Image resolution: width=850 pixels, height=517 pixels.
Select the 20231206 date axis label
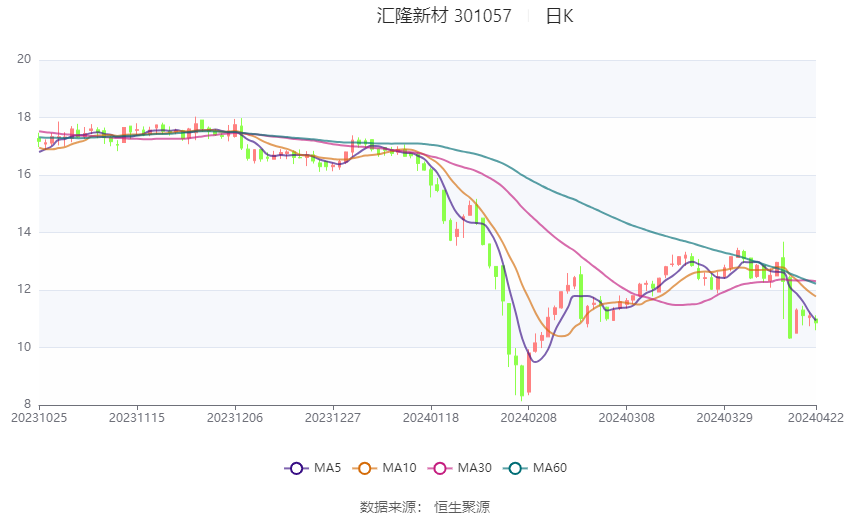(x=235, y=418)
